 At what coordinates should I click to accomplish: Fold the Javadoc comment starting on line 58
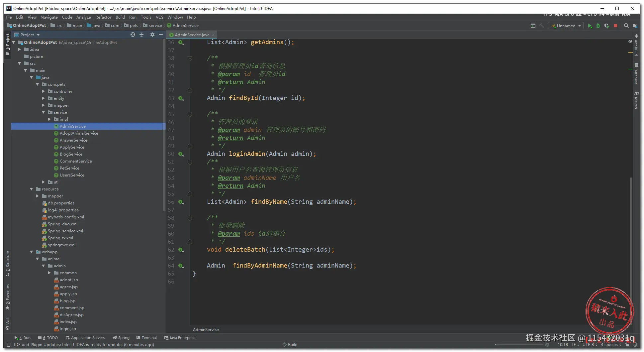190,218
